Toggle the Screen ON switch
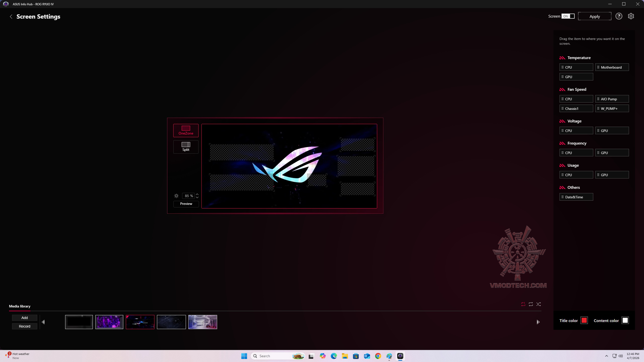Viewport: 644px width, 362px height. 568,16
